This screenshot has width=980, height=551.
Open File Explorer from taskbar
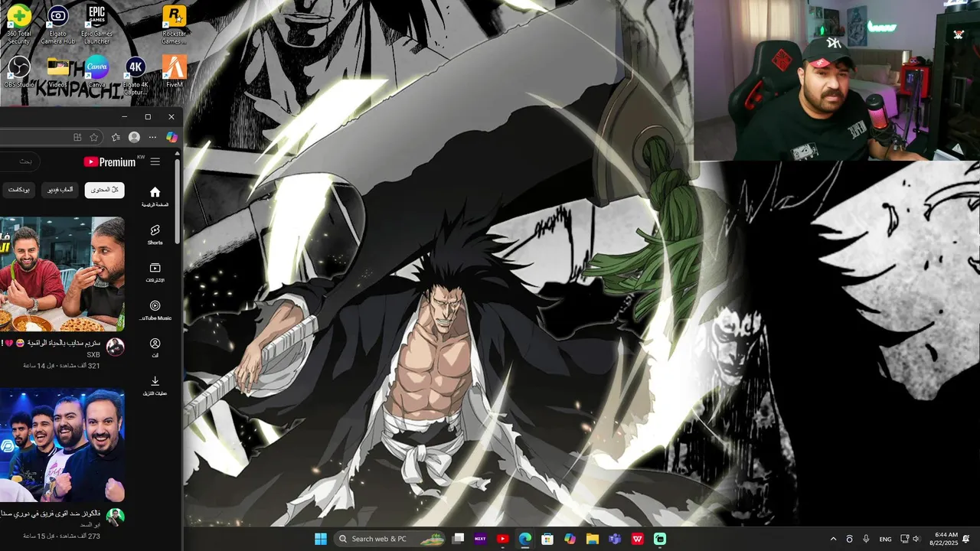pos(592,539)
